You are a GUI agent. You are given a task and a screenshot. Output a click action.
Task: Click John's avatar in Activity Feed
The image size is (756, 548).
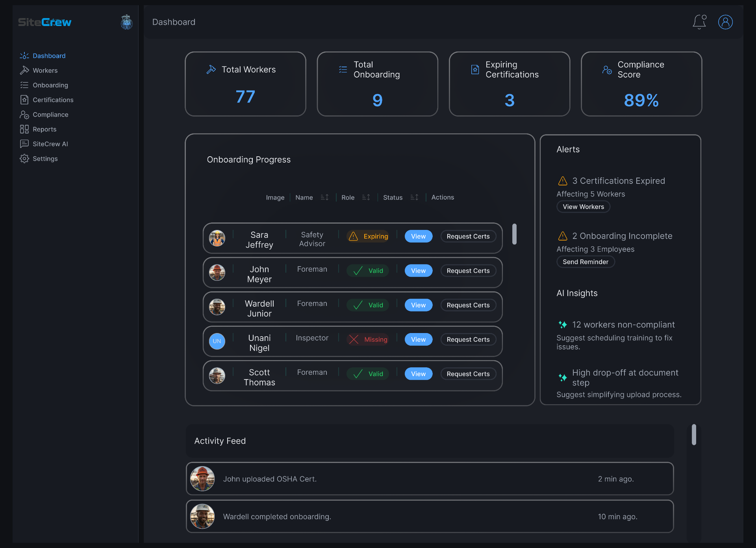click(x=202, y=479)
